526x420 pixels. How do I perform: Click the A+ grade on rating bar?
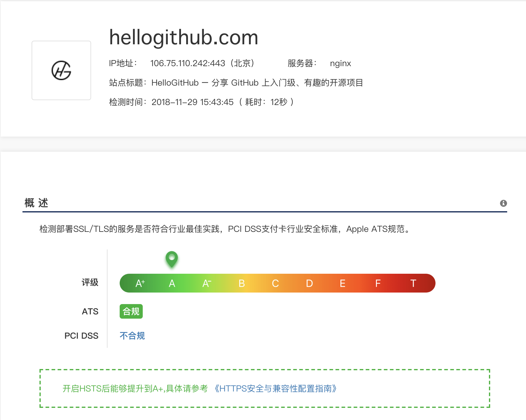coord(140,283)
